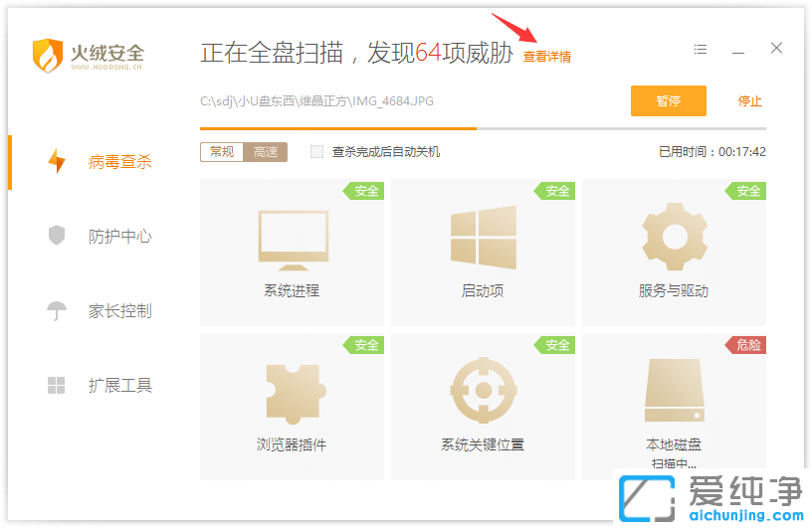Open the hamburger menu icon
812x528 pixels.
pos(701,49)
